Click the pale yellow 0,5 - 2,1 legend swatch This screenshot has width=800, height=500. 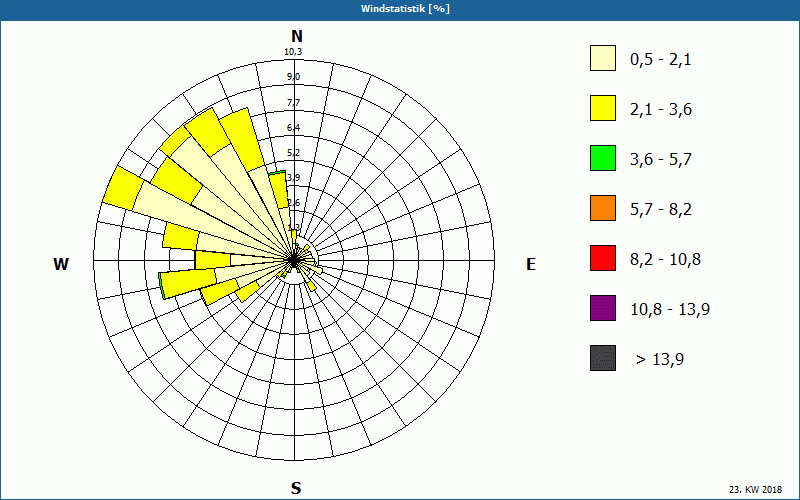point(603,58)
